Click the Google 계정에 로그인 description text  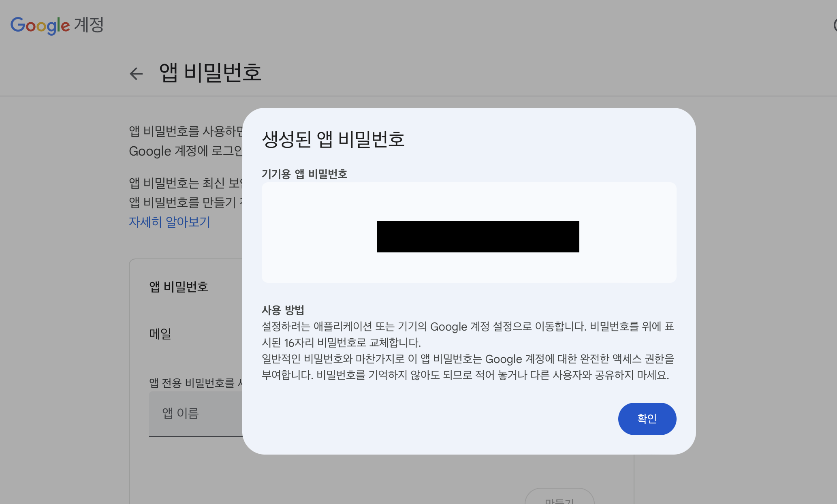(186, 151)
